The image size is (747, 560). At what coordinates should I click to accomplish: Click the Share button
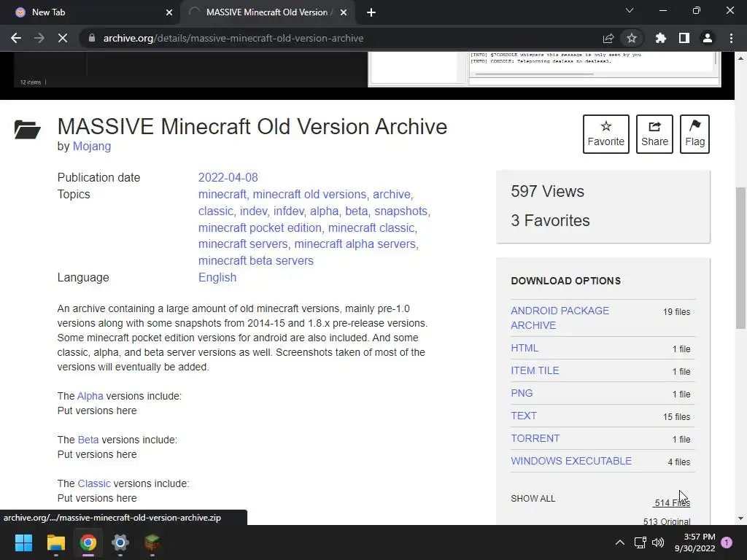click(654, 134)
